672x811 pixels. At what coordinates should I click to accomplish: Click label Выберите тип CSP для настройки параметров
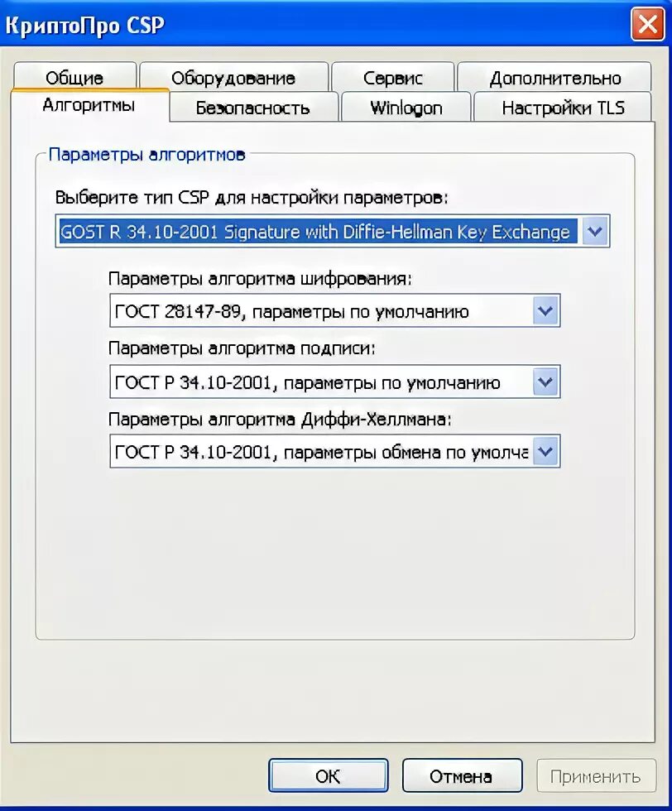coord(252,198)
